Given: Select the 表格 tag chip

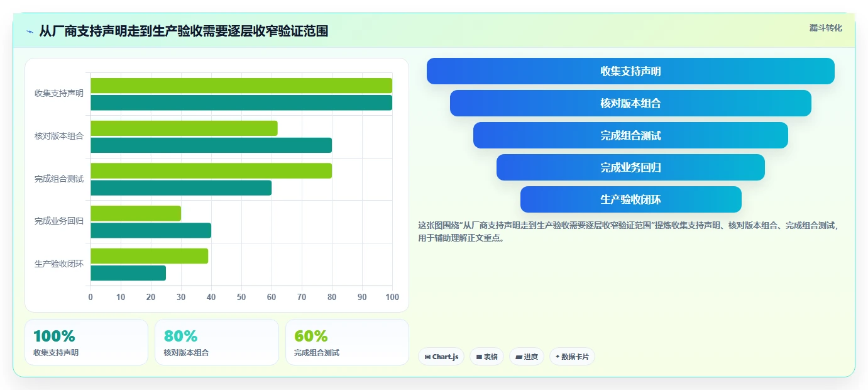Looking at the screenshot, I should point(486,357).
